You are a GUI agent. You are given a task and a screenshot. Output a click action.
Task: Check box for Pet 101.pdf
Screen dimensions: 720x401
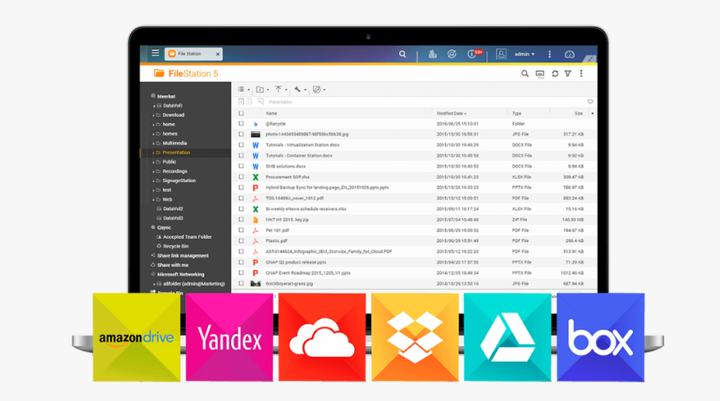(241, 230)
